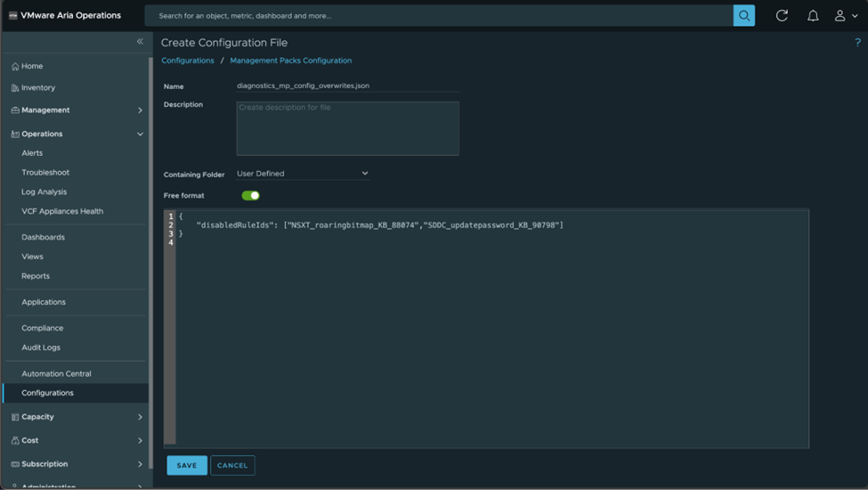Select Dashboards in the sidebar
This screenshot has width=868, height=490.
coord(43,237)
